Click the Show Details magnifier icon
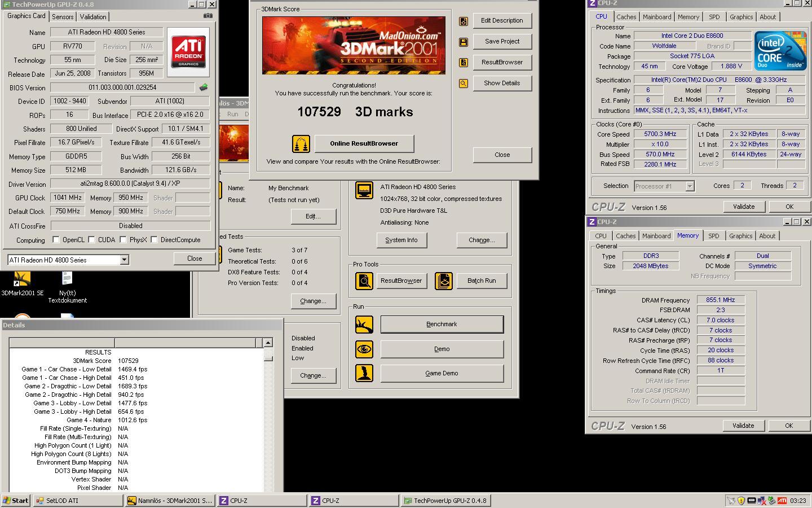The image size is (812, 508). 463,84
